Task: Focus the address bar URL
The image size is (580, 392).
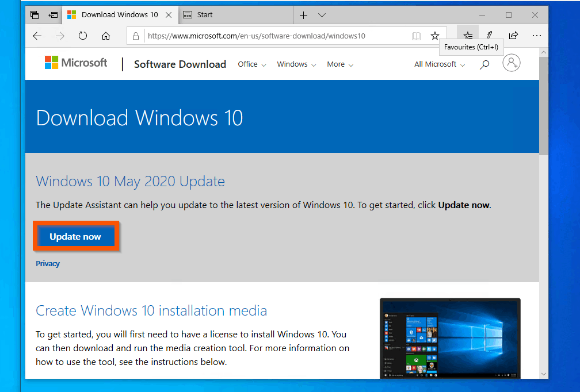Action: [x=257, y=36]
